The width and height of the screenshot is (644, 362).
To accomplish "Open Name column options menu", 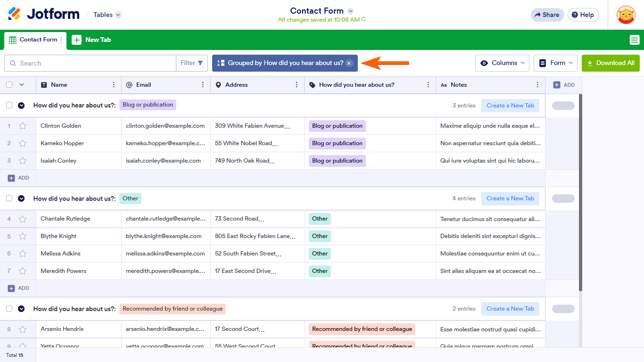I will [x=114, y=85].
